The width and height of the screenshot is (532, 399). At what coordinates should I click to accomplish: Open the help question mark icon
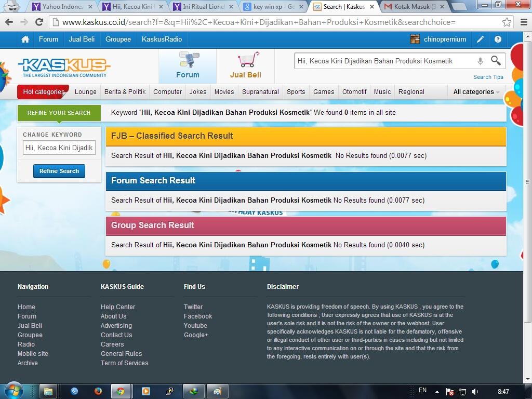498,39
